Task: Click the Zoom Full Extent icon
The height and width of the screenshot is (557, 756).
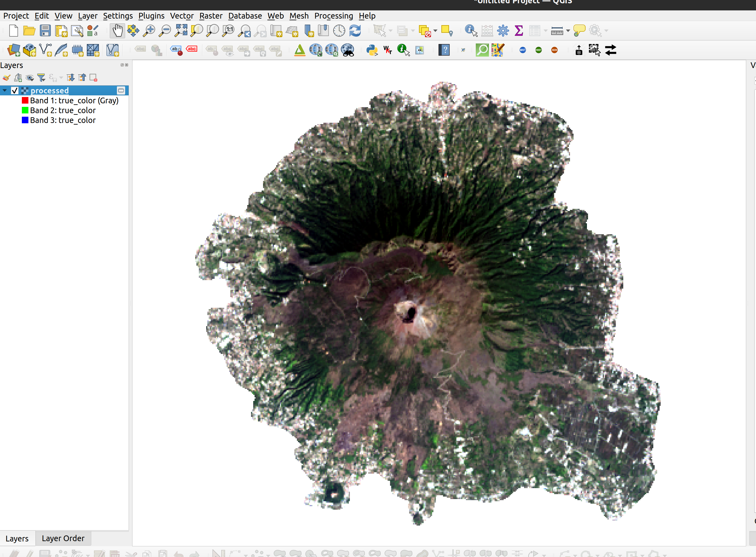Action: click(x=181, y=31)
